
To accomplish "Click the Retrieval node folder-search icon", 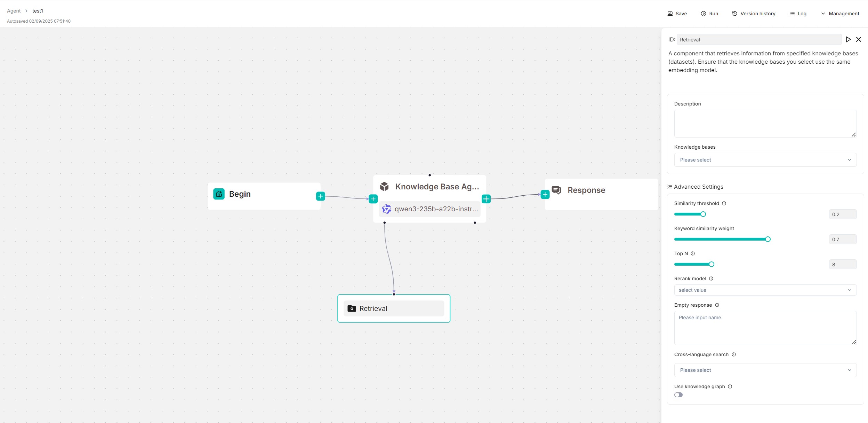I will (x=352, y=308).
